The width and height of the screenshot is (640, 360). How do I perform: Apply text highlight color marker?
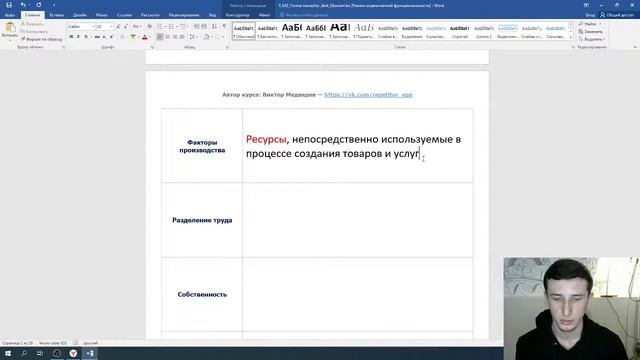point(133,37)
